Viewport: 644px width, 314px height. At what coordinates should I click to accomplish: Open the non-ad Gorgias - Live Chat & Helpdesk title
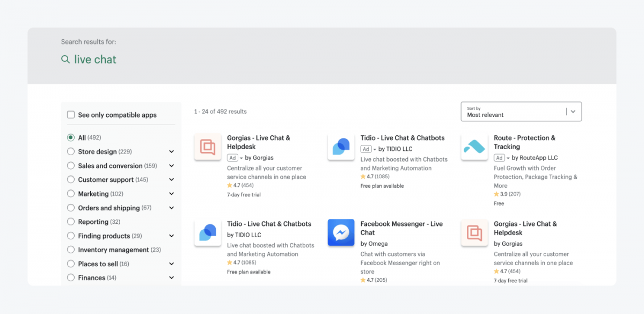point(525,228)
